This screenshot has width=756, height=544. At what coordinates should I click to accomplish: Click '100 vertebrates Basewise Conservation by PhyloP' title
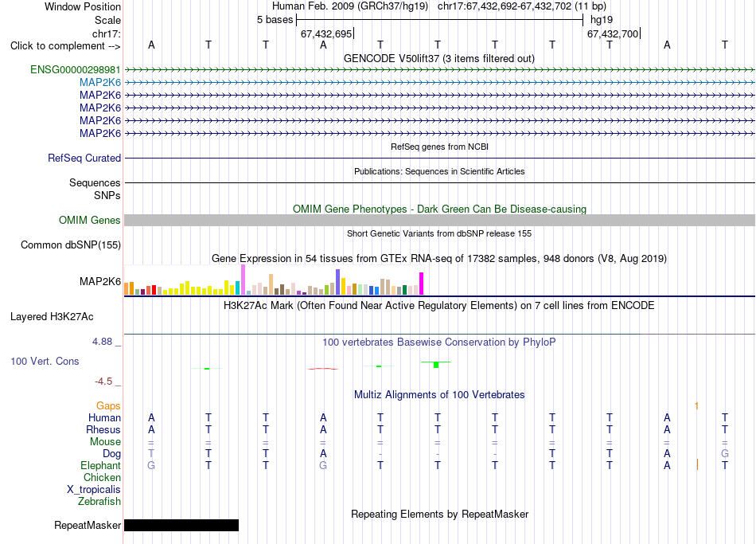[439, 342]
